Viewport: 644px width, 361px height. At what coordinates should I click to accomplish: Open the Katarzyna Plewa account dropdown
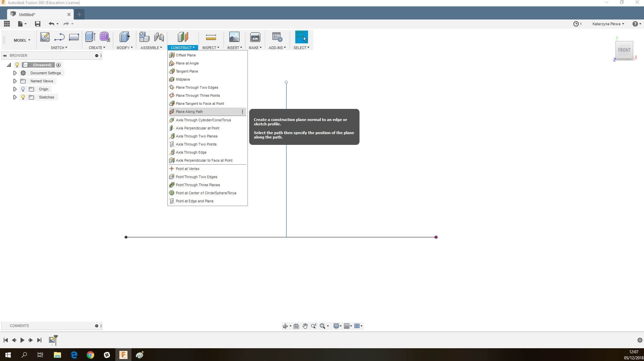coord(608,24)
